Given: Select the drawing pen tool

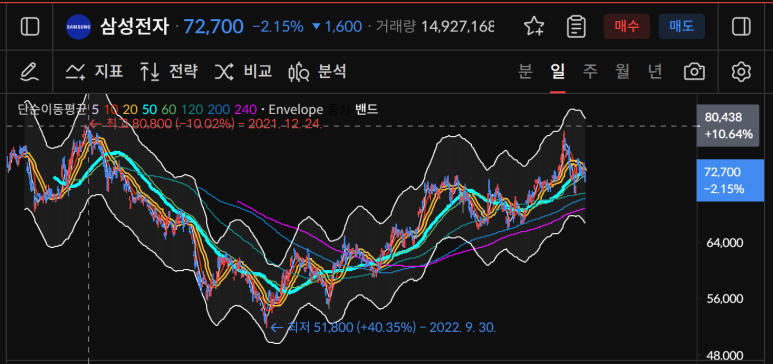Looking at the screenshot, I should pos(30,72).
